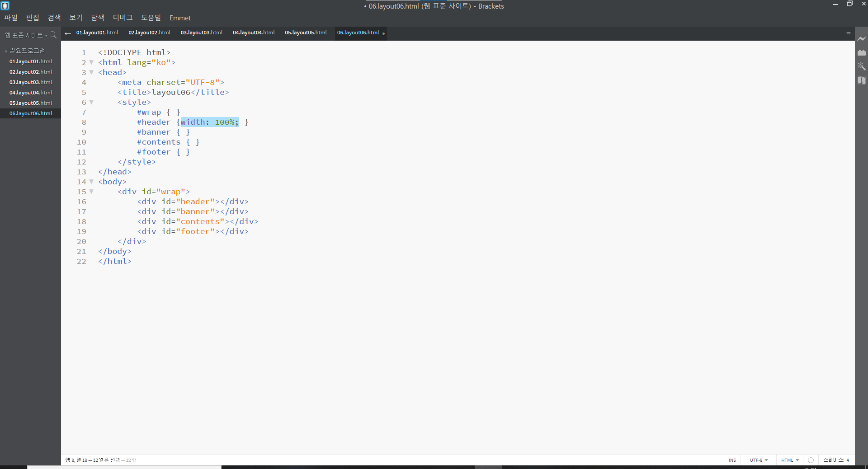This screenshot has width=868, height=469.
Task: Open the UTF-8 encoding dropdown
Action: 759,460
